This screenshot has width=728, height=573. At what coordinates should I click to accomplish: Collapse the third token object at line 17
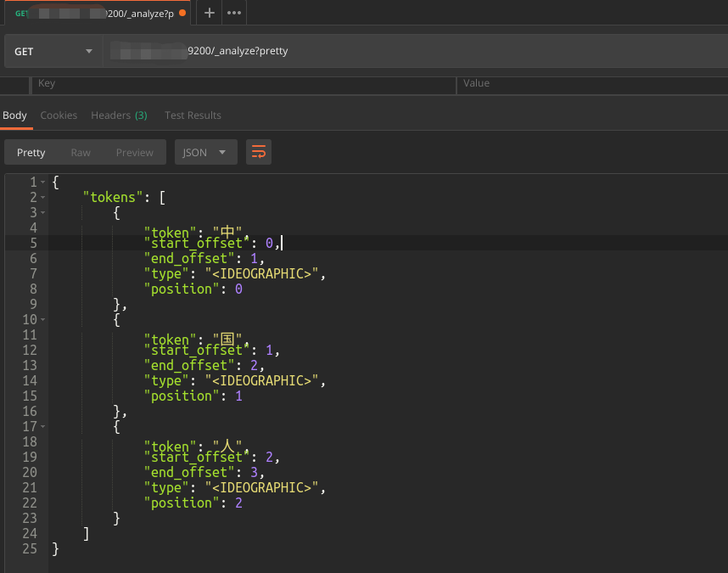click(43, 426)
